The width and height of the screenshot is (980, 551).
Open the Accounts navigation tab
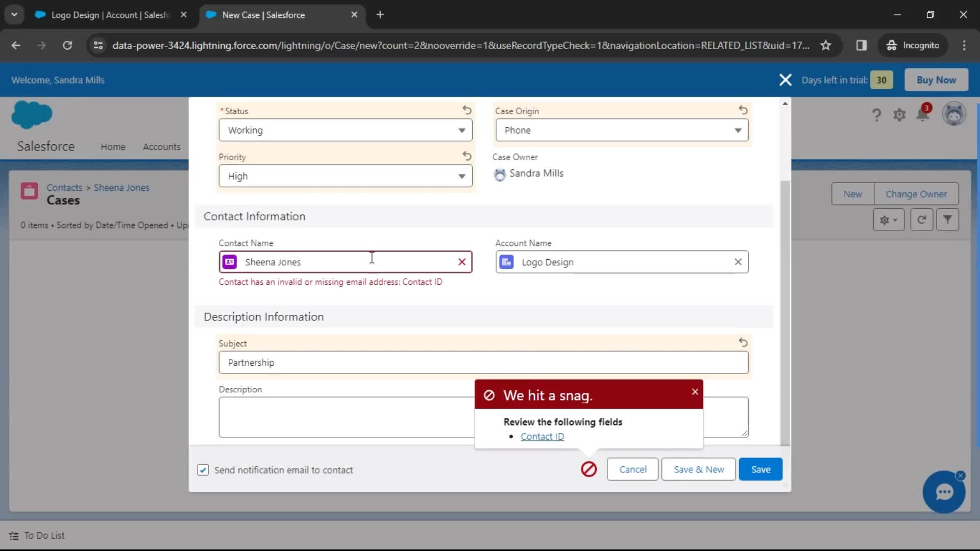point(161,147)
